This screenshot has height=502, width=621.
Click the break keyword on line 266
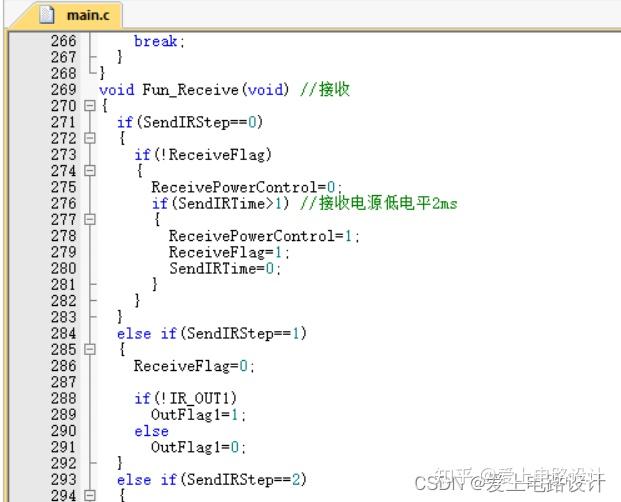pos(155,41)
